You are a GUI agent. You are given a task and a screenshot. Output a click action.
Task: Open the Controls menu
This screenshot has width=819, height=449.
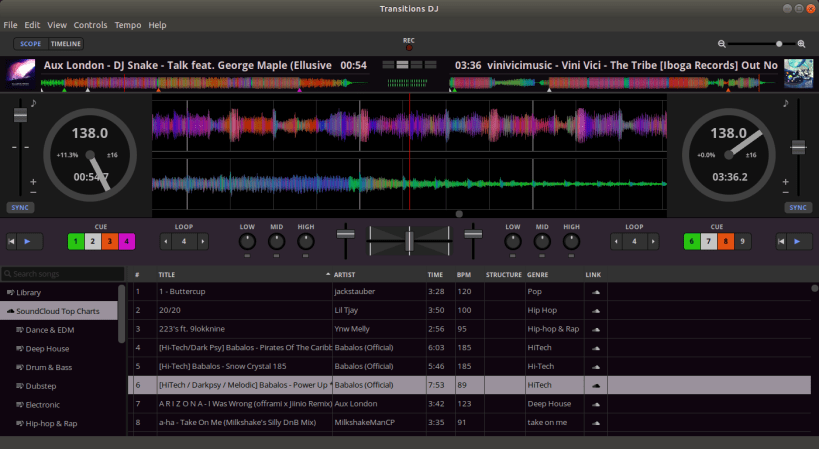(x=90, y=24)
